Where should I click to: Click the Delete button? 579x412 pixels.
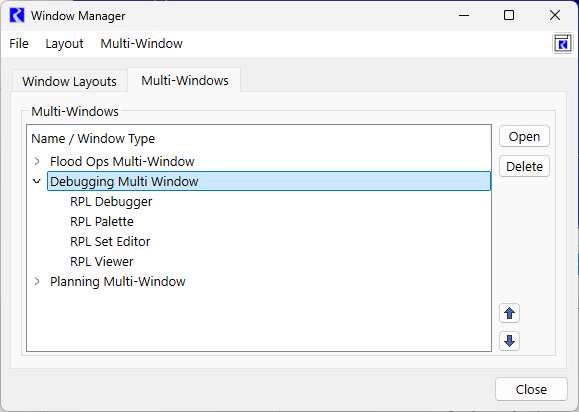[x=524, y=166]
